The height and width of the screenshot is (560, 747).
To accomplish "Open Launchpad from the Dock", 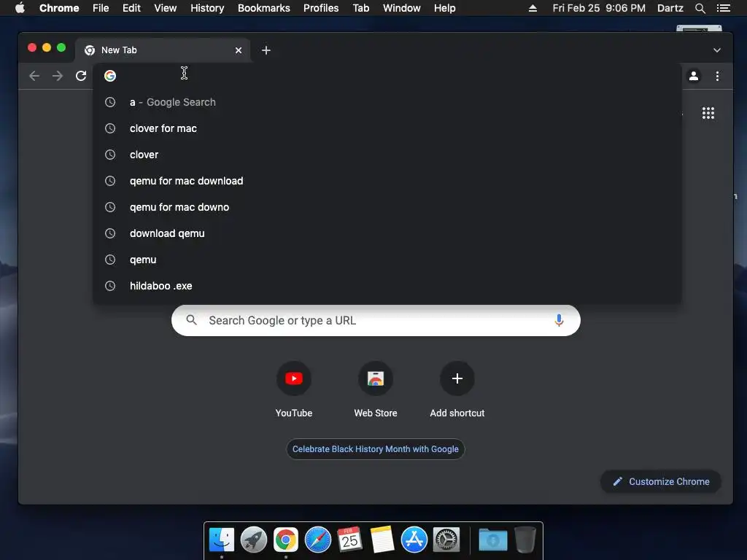I will (x=253, y=540).
